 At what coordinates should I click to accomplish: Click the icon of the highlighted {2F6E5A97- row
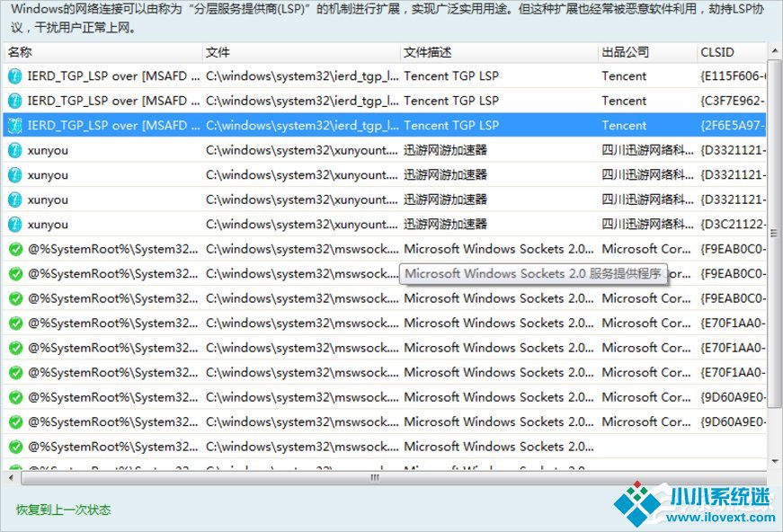click(x=15, y=125)
